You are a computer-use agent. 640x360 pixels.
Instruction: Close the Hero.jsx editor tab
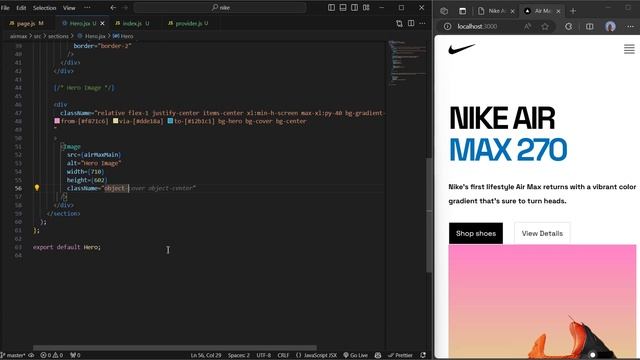click(102, 24)
